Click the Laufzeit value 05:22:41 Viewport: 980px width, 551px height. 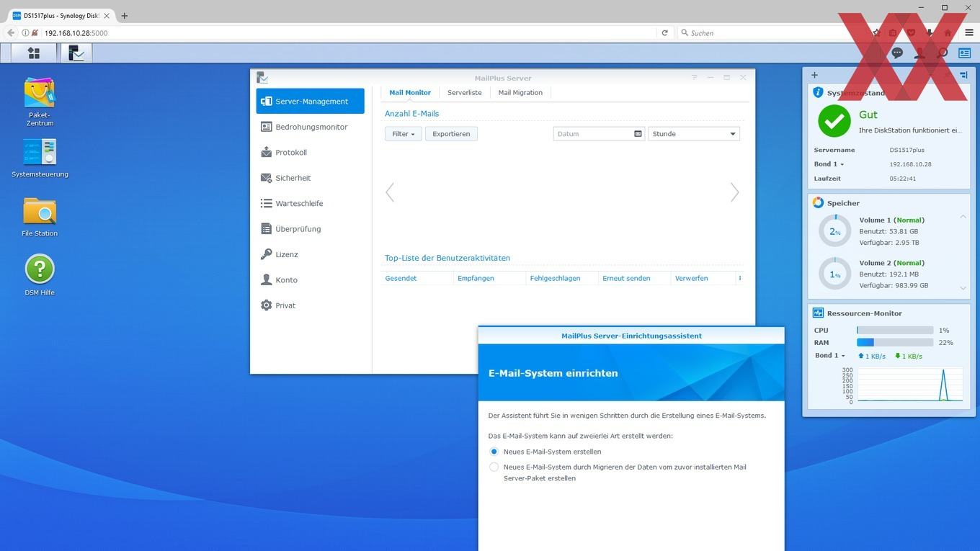pos(903,179)
